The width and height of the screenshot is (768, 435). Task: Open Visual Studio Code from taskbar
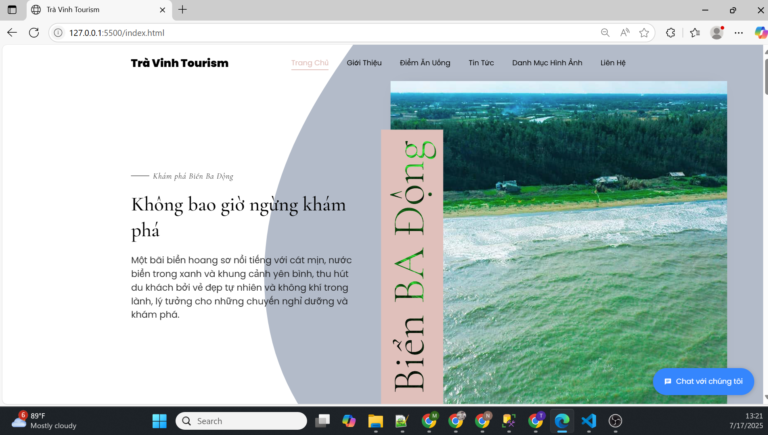coord(588,421)
